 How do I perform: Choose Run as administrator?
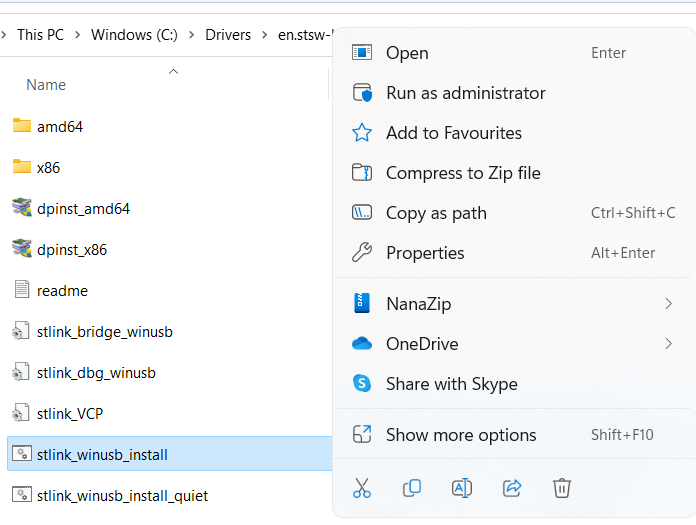pos(465,93)
